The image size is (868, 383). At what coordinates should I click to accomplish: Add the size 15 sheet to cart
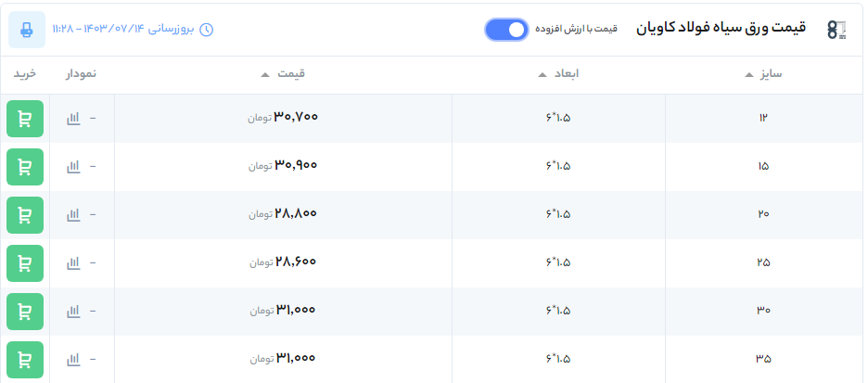click(x=25, y=167)
